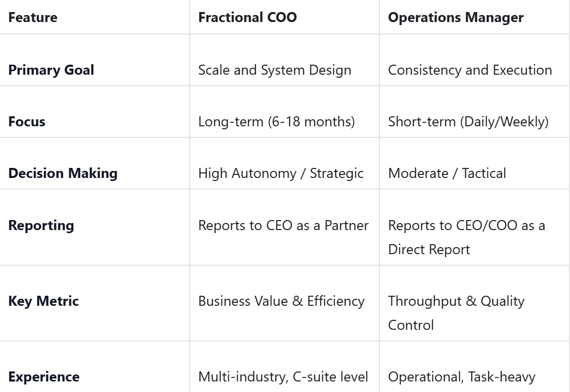The width and height of the screenshot is (570, 392).
Task: Select the Key Metric row label
Action: 44,301
